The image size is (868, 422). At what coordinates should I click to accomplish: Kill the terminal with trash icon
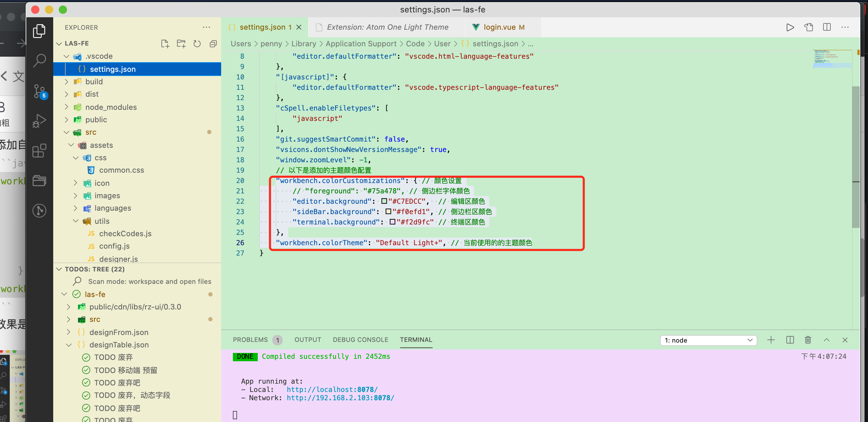tap(808, 340)
